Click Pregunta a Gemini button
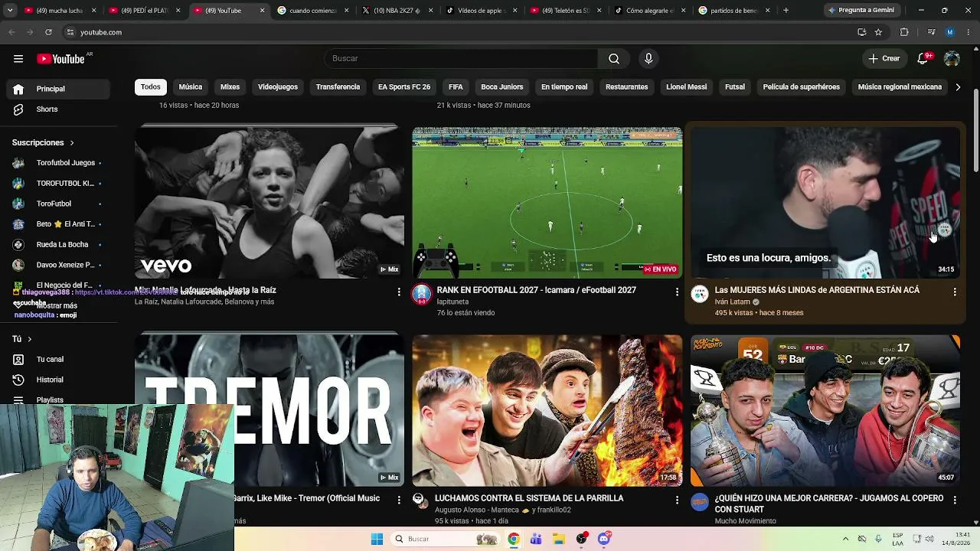The image size is (980, 551). [x=861, y=11]
